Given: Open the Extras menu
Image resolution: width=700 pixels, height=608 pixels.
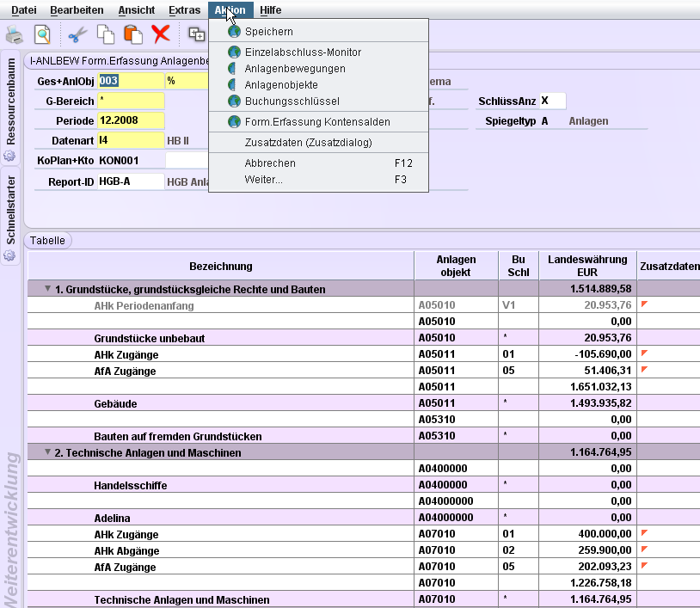Looking at the screenshot, I should point(184,9).
